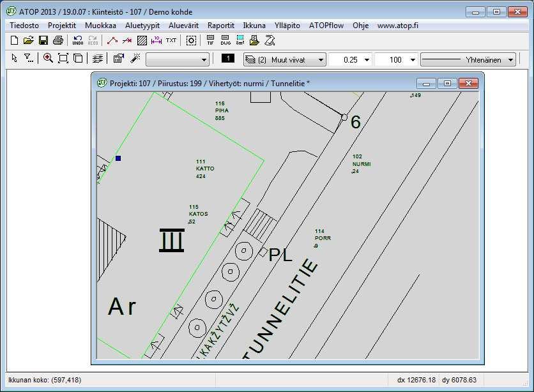Select the arrow pointer tool

14,58
